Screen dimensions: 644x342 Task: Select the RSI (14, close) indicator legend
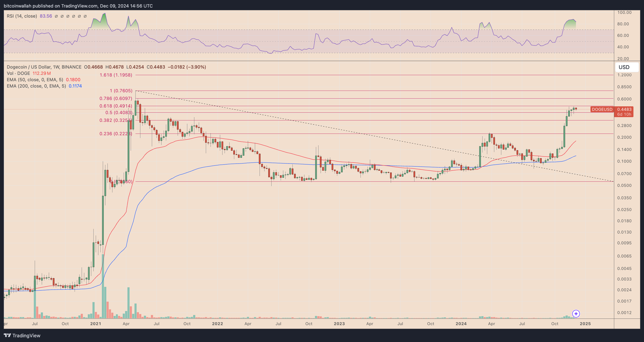[x=22, y=16]
